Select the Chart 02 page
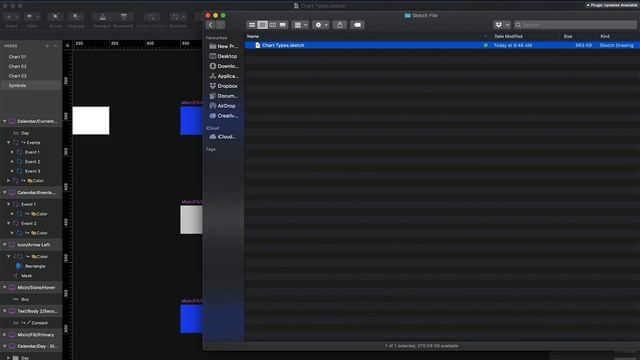640x360 pixels. point(18,66)
